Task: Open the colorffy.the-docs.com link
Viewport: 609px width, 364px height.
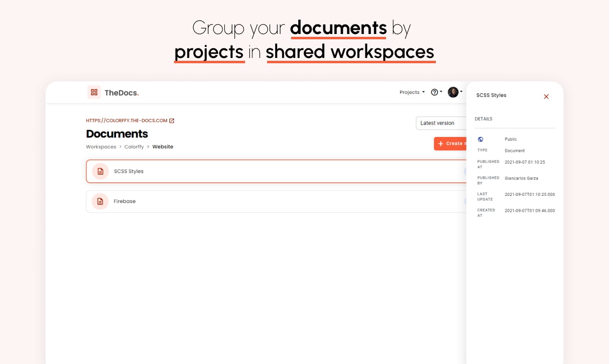Action: point(126,120)
